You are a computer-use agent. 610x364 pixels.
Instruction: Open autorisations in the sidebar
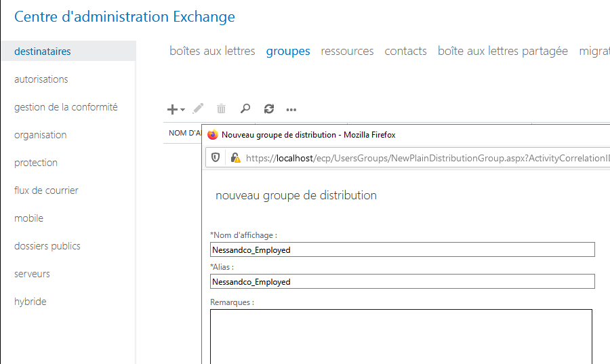[x=41, y=79]
